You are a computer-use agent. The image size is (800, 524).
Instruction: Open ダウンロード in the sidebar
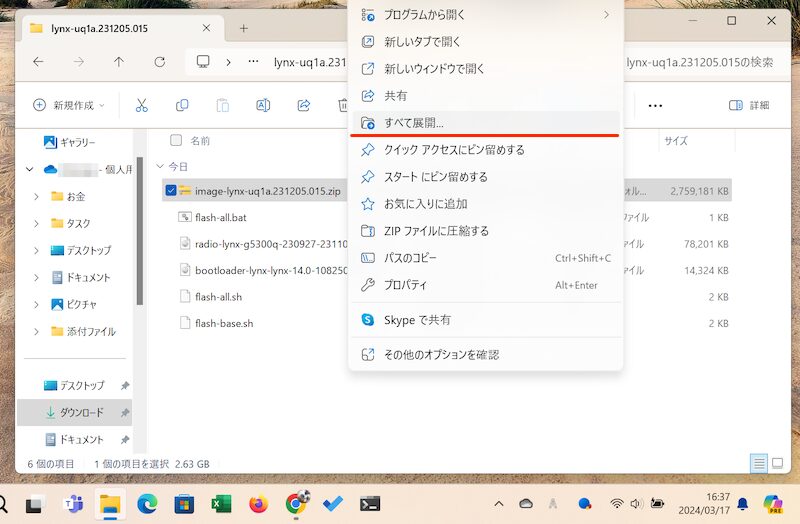(80, 412)
